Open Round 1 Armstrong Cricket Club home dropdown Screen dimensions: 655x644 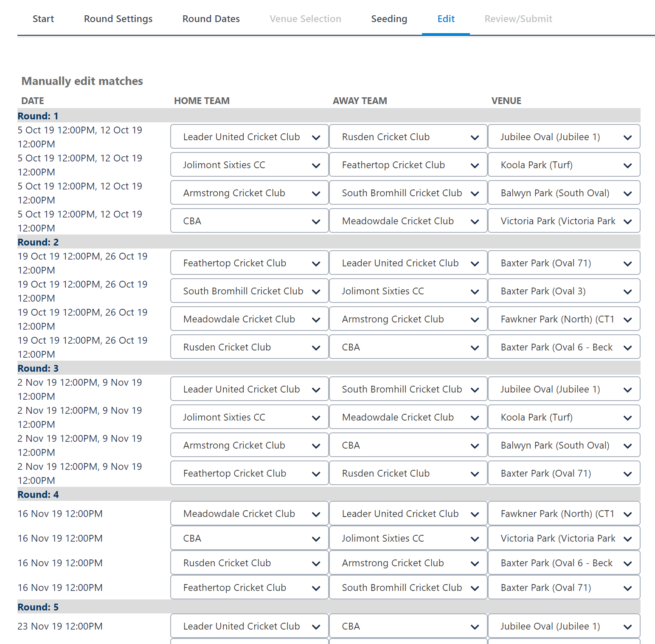coord(250,192)
